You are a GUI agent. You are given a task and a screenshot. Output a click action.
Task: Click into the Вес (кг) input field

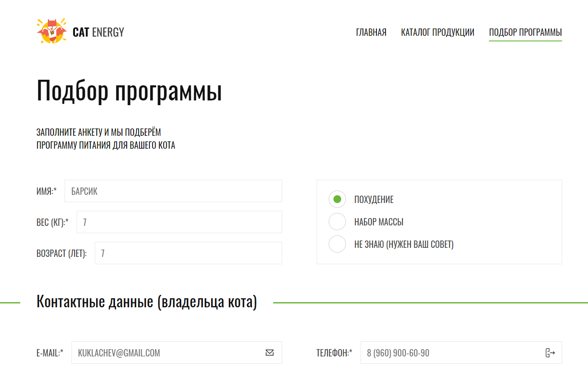coord(179,222)
